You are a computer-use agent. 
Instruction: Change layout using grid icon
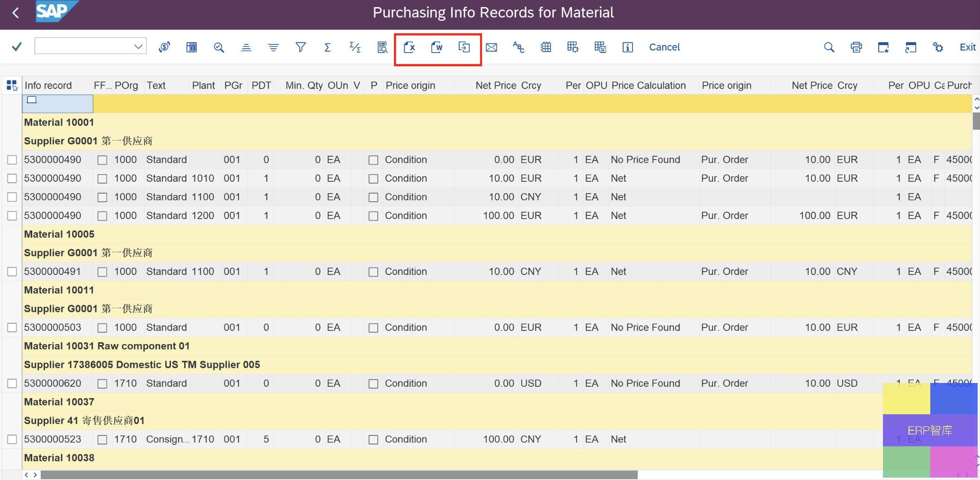coord(546,47)
